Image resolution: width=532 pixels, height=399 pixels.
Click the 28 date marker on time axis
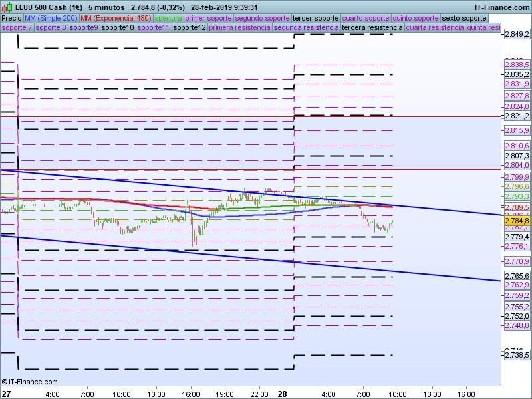coord(282,394)
